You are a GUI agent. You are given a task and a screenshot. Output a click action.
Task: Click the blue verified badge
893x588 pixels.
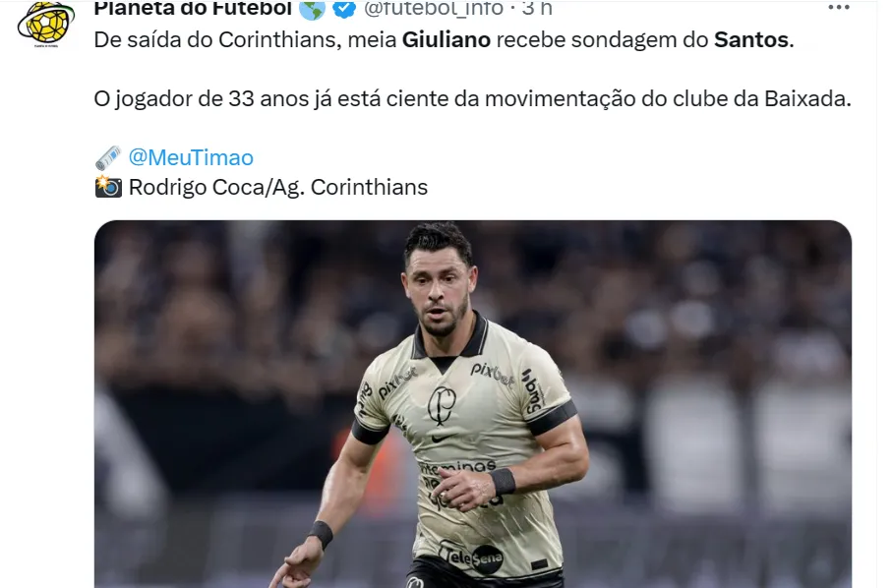344,9
